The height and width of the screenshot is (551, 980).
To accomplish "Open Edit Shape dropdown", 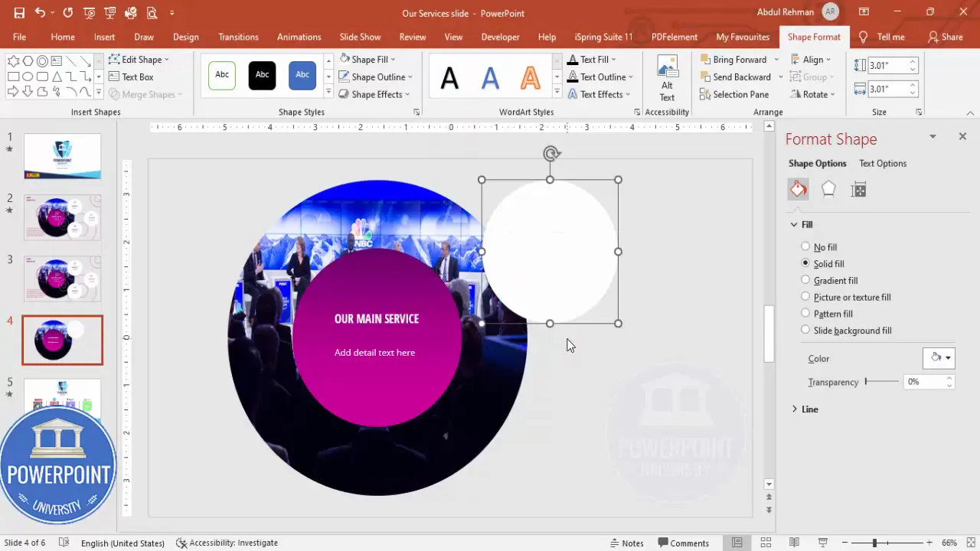I will click(139, 60).
